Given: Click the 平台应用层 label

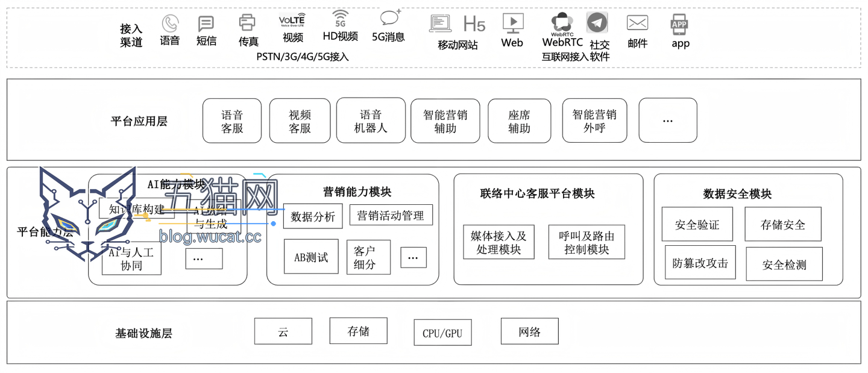Looking at the screenshot, I should pyautogui.click(x=139, y=121).
